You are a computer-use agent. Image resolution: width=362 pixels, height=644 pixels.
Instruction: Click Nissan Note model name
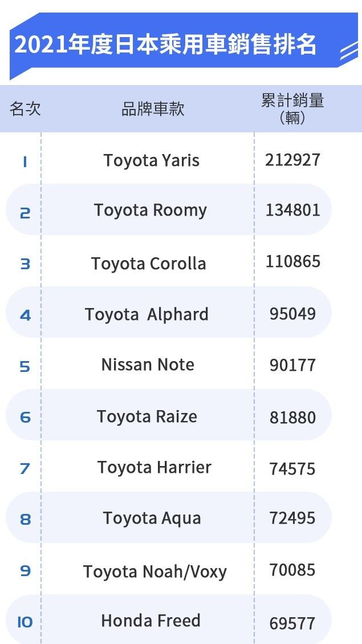pos(148,364)
